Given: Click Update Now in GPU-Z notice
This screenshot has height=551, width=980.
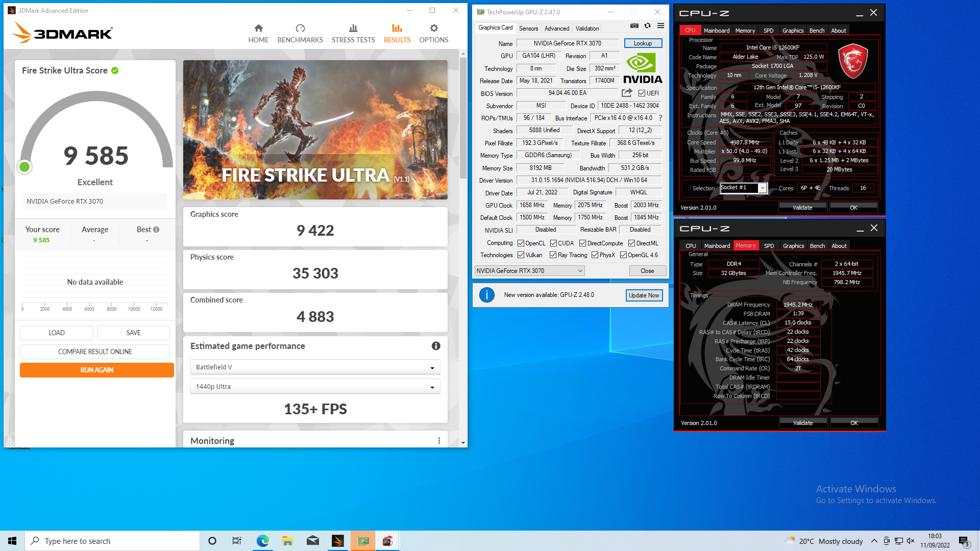Looking at the screenshot, I should tap(644, 295).
